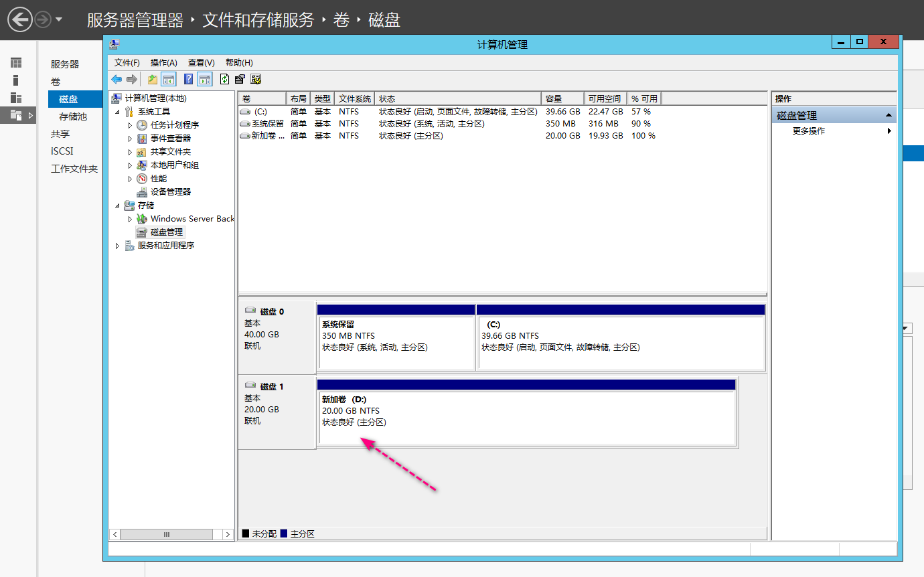
Task: Select 存储池 in Server Manager navigation
Action: tap(73, 116)
